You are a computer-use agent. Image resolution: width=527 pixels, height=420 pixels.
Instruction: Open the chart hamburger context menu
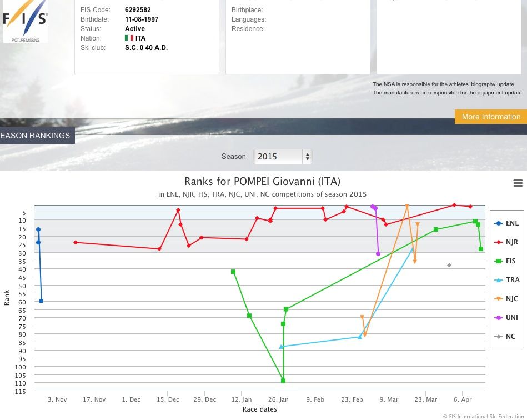518,183
